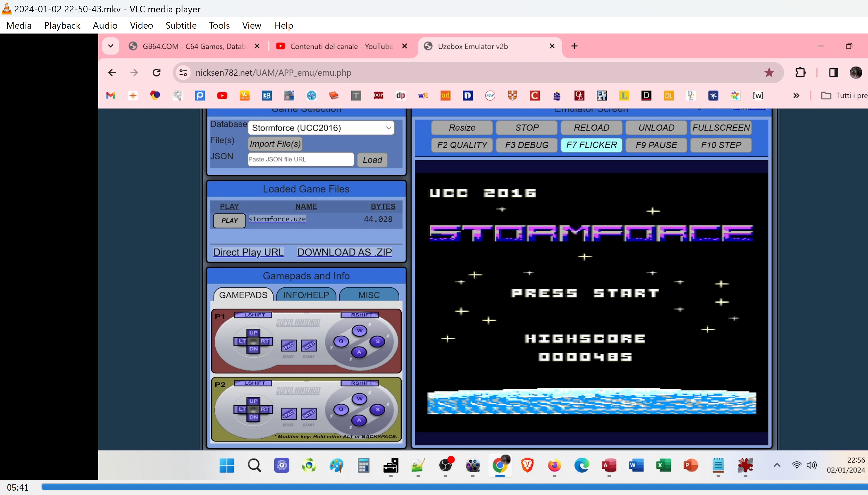
Task: Open the Merriam-Webster 'MW' bookmark
Action: click(x=490, y=95)
